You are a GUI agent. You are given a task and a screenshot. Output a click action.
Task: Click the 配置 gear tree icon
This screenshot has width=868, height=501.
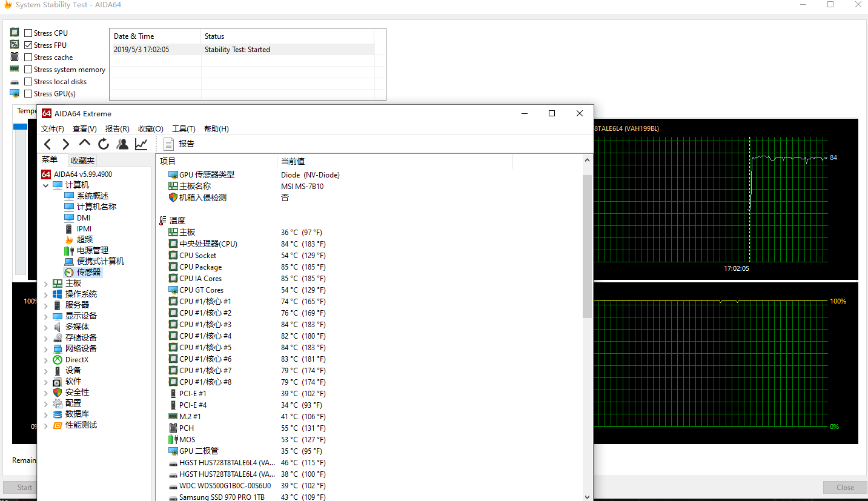click(x=58, y=403)
